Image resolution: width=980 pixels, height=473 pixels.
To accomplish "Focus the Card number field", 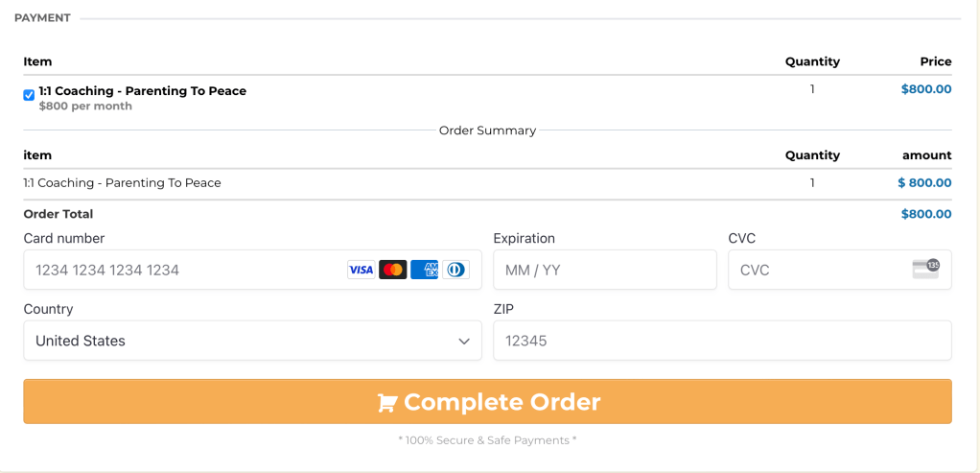I will tap(182, 270).
